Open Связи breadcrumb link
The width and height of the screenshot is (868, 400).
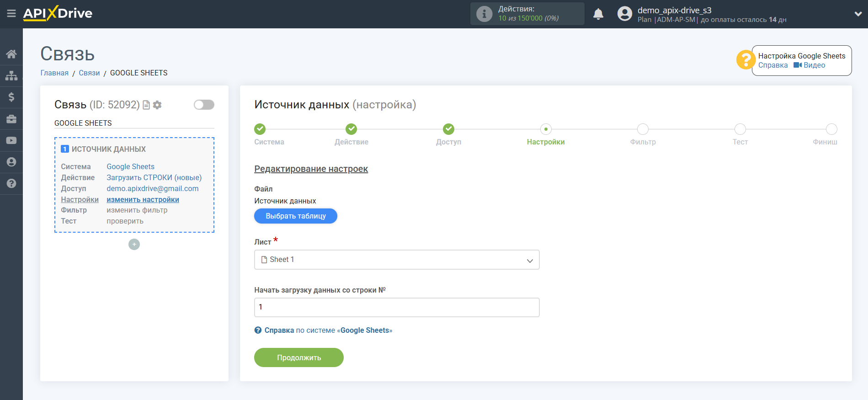(89, 73)
